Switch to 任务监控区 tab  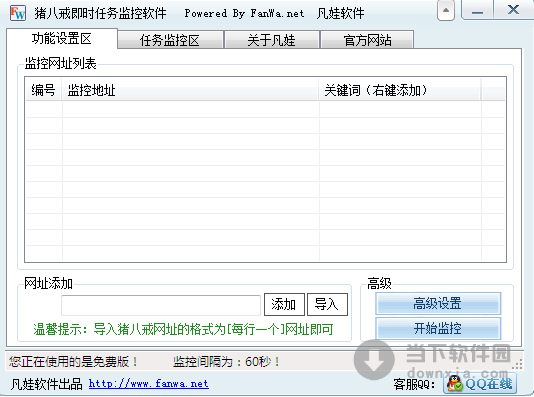pyautogui.click(x=170, y=40)
